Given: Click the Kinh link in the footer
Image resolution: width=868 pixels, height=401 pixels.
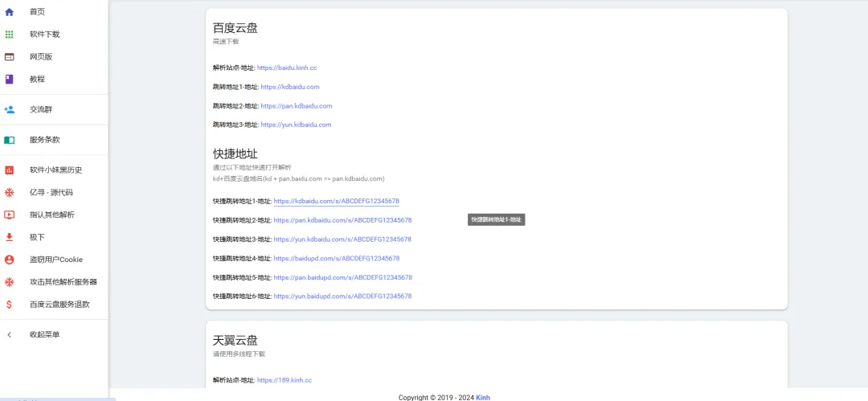Looking at the screenshot, I should pos(483,397).
